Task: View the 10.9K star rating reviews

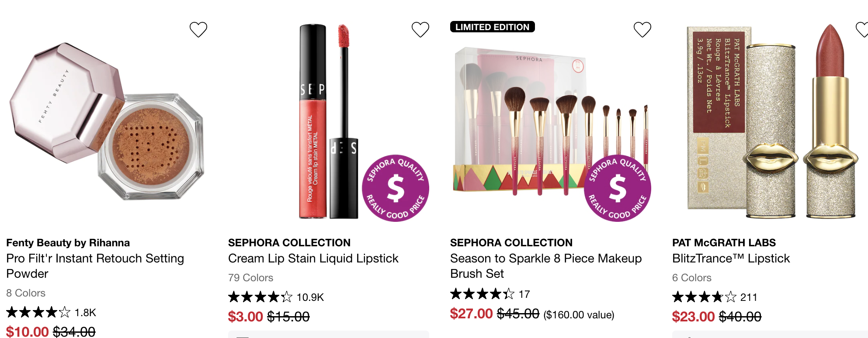Action: coord(276,297)
